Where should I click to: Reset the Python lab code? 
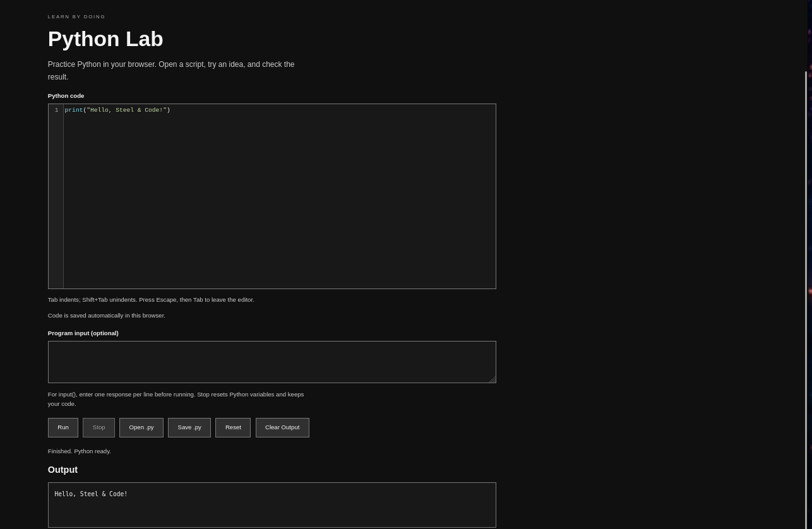coord(233,427)
